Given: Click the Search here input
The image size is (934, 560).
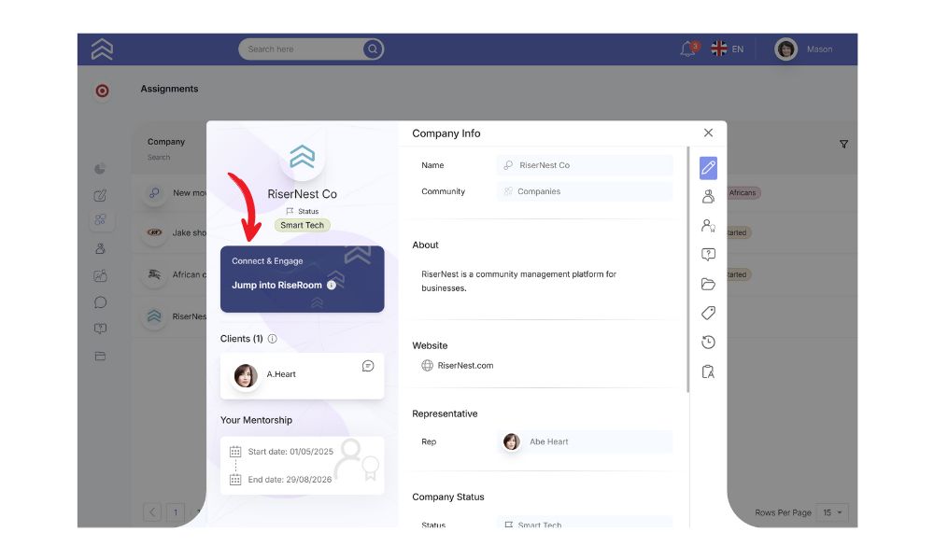Looking at the screenshot, I should [301, 49].
